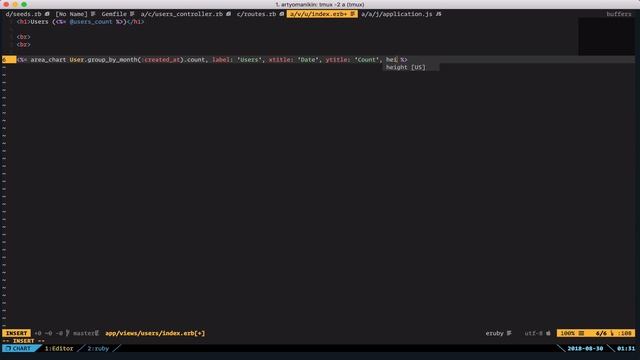This screenshot has width=640, height=360.
Task: Click the utf-8 encoding label
Action: click(533, 333)
